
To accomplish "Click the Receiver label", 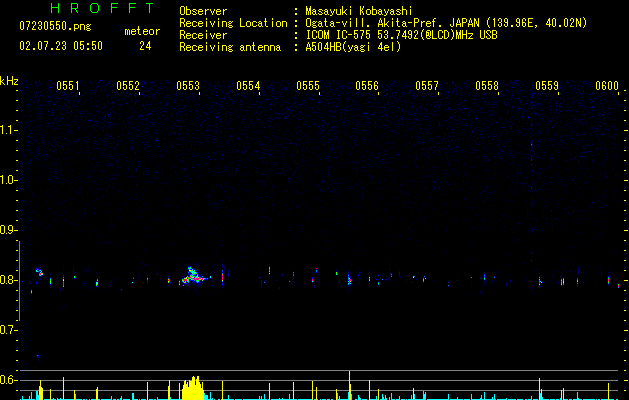I will pos(203,35).
